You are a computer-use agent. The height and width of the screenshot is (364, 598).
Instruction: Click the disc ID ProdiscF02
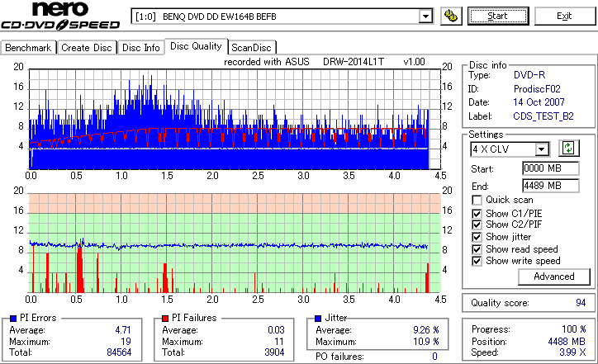pos(537,89)
